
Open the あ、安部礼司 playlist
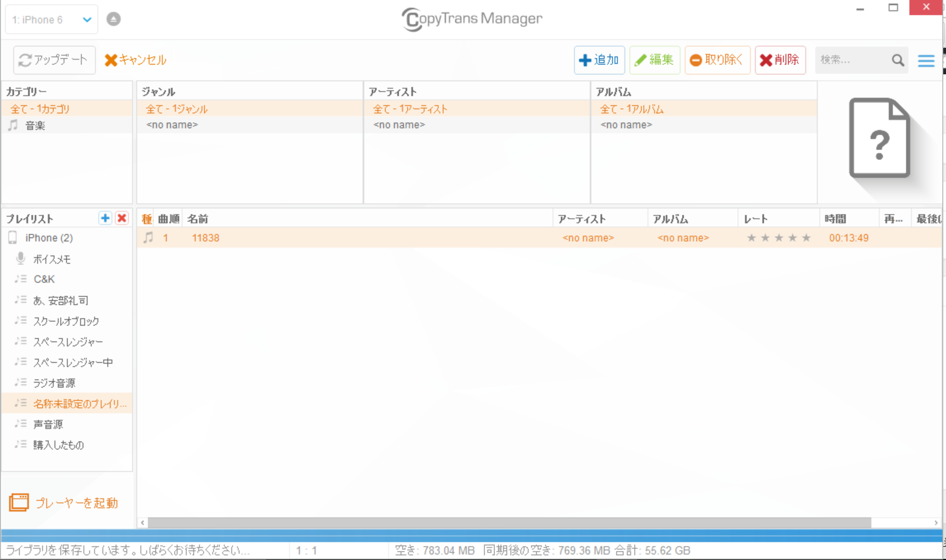pyautogui.click(x=67, y=300)
